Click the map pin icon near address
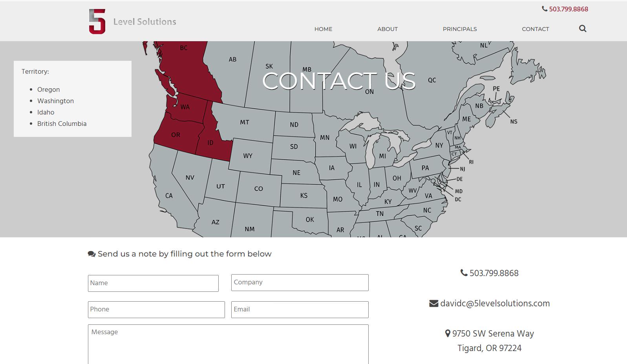 click(448, 333)
